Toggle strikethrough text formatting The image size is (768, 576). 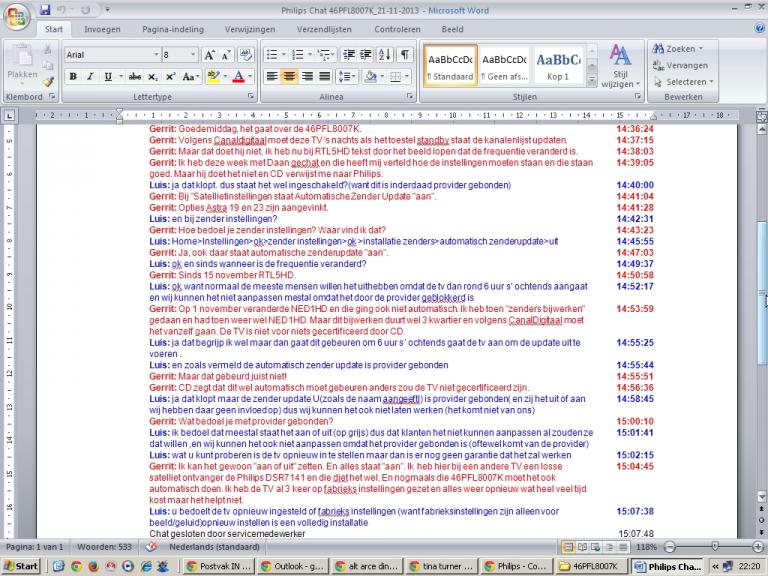click(x=135, y=76)
